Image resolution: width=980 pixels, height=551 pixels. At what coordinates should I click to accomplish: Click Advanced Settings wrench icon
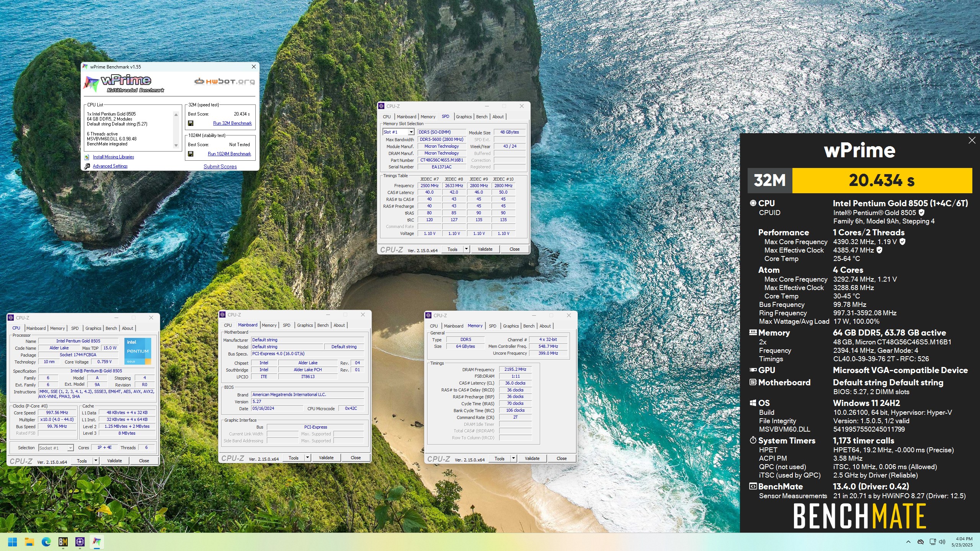[87, 166]
